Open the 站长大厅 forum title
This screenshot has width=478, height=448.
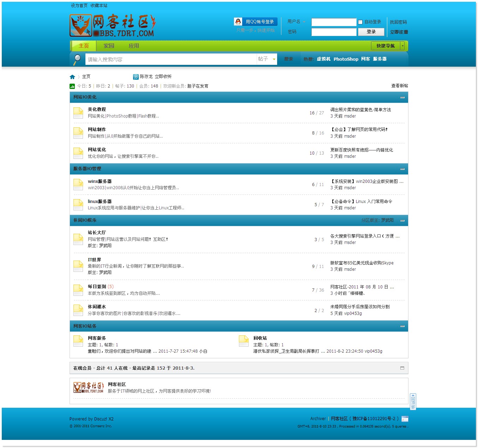pyautogui.click(x=97, y=233)
